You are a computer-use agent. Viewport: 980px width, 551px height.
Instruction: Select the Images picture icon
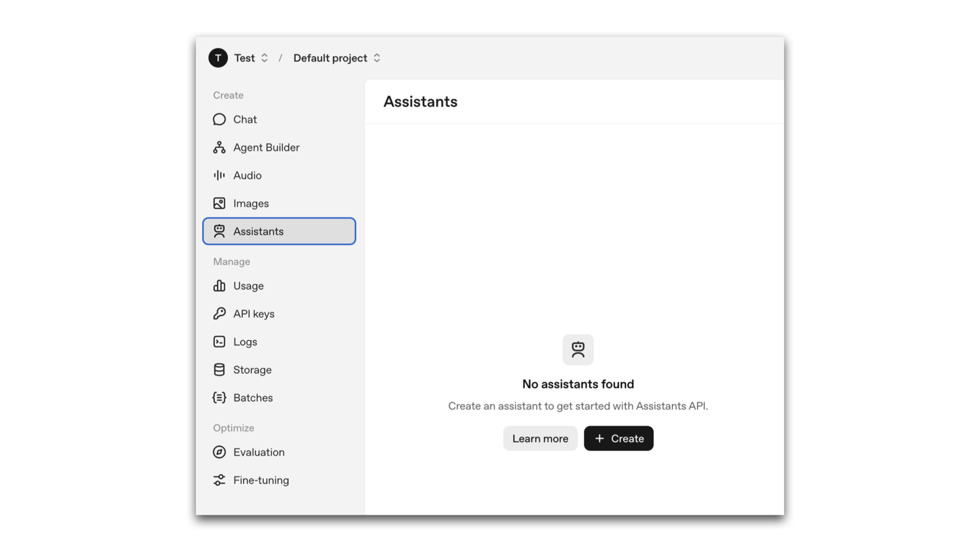click(219, 204)
